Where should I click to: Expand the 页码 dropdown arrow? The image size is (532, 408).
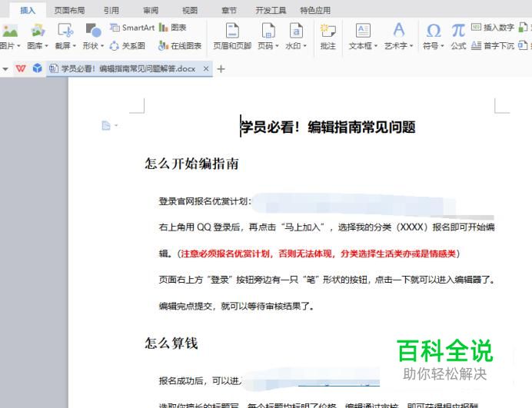click(x=278, y=46)
